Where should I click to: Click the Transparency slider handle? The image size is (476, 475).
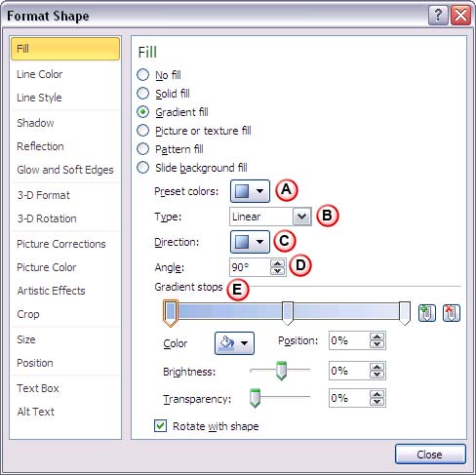pyautogui.click(x=255, y=398)
